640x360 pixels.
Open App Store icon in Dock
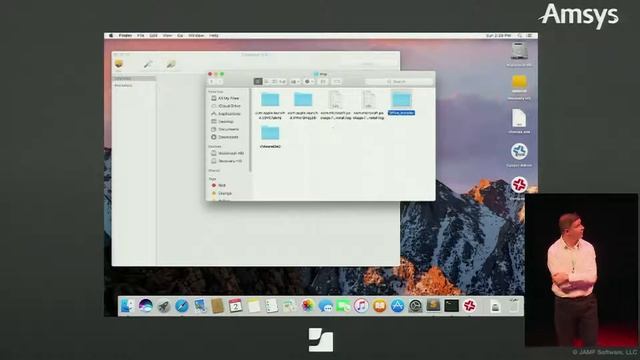[x=397, y=306]
